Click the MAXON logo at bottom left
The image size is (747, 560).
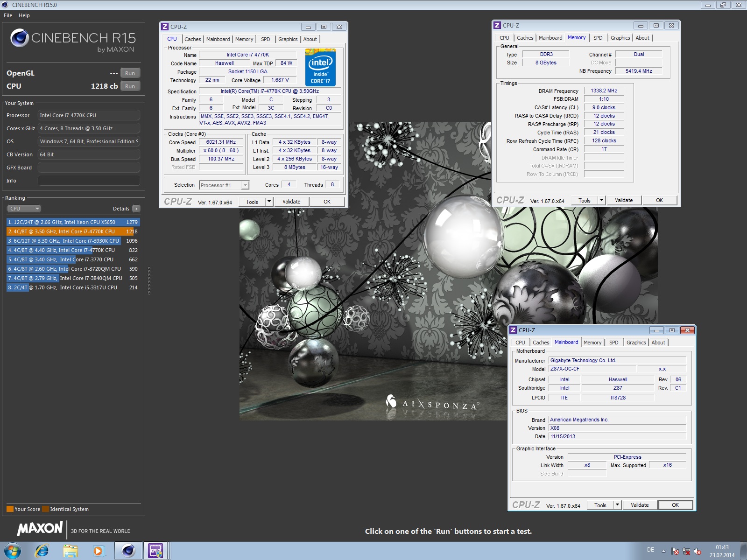click(40, 528)
